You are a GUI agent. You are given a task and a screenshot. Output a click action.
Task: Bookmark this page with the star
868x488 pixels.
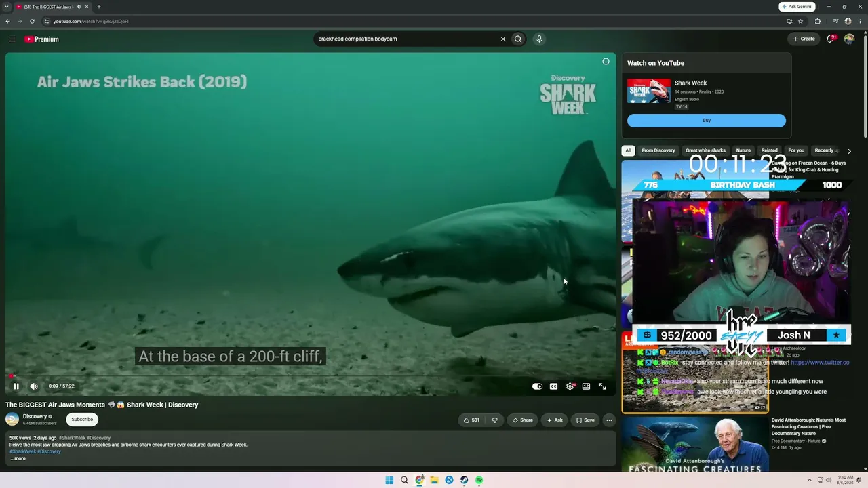tap(801, 21)
